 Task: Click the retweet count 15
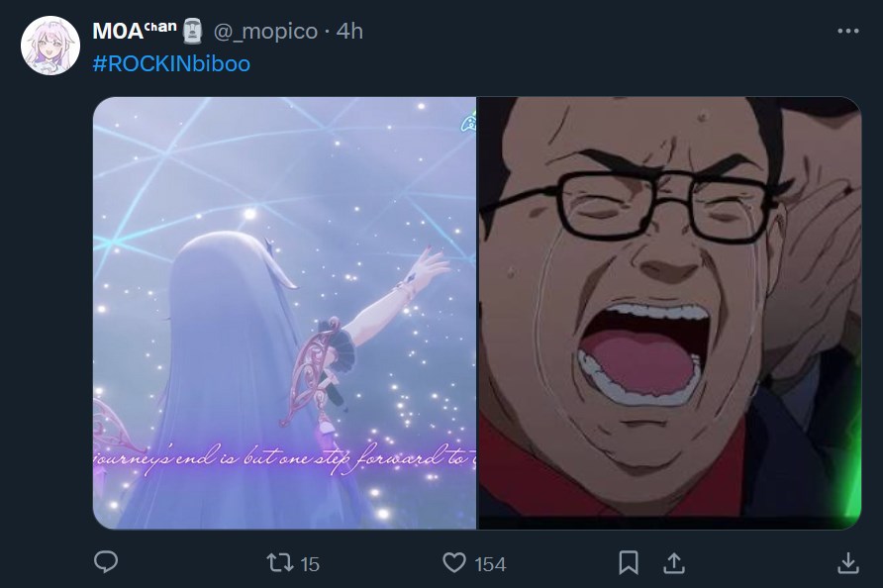coord(310,564)
